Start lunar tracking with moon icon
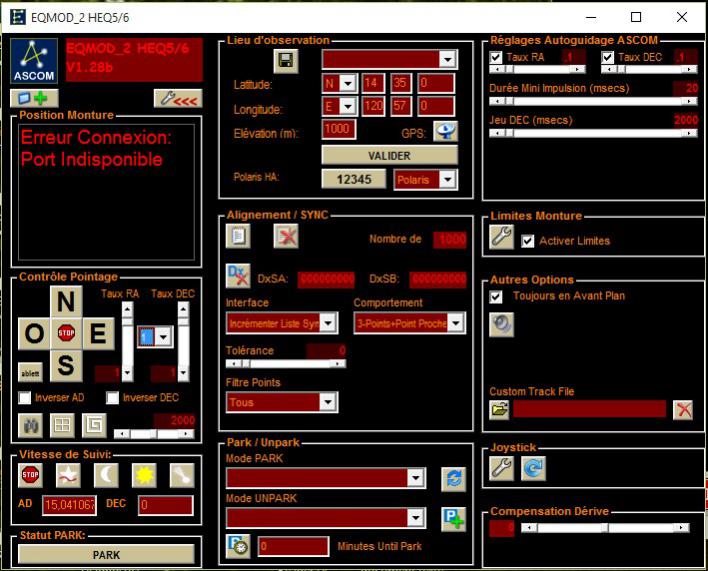Screen dimensions: 708x571 tap(106, 475)
